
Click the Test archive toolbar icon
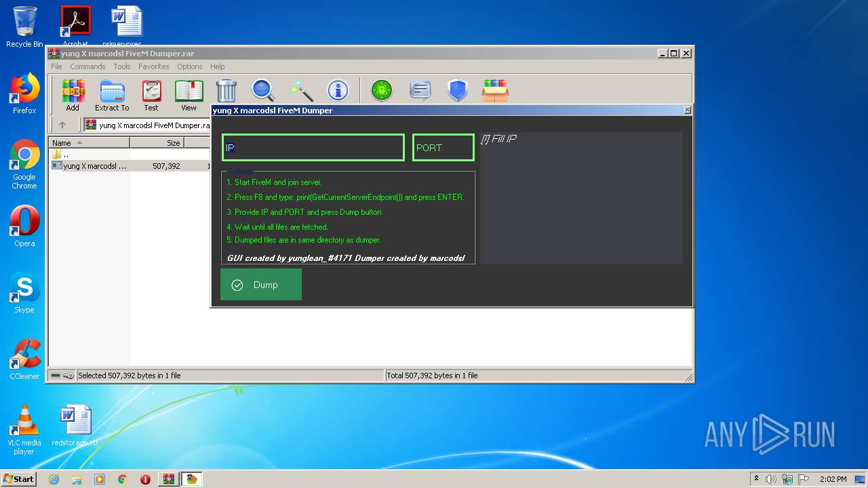(151, 96)
